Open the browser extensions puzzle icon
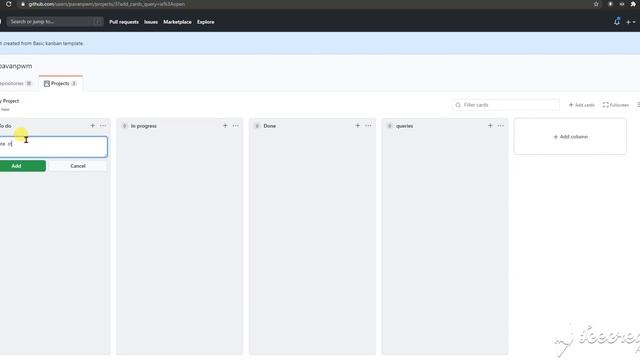The image size is (640, 360). tap(633, 4)
